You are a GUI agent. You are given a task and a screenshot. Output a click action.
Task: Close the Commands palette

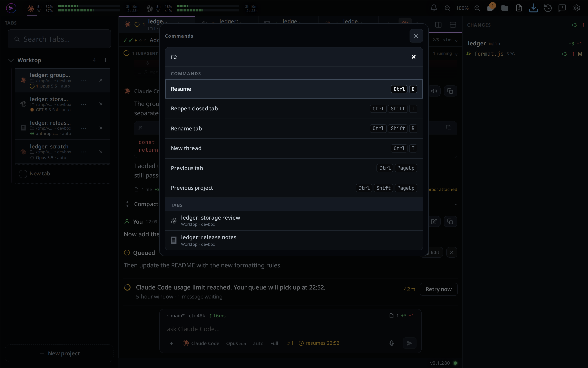click(416, 36)
